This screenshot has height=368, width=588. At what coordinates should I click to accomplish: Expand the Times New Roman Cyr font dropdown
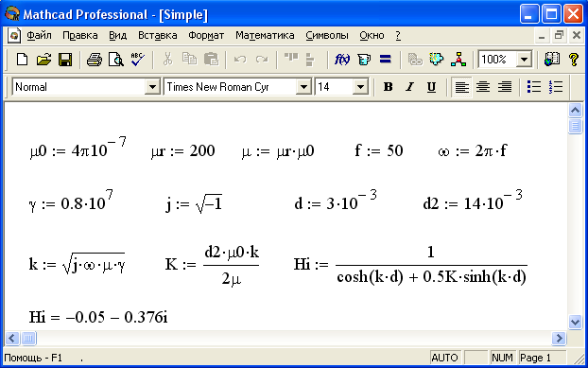click(x=303, y=87)
